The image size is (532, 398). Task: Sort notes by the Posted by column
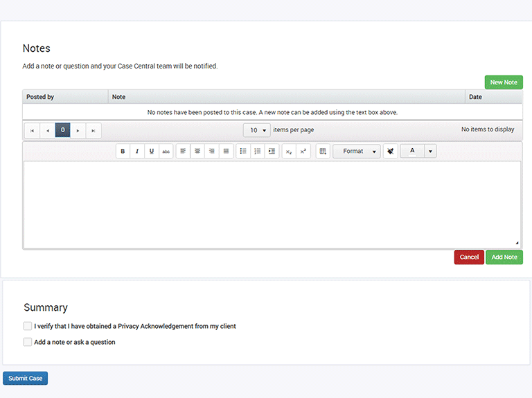[x=40, y=97]
